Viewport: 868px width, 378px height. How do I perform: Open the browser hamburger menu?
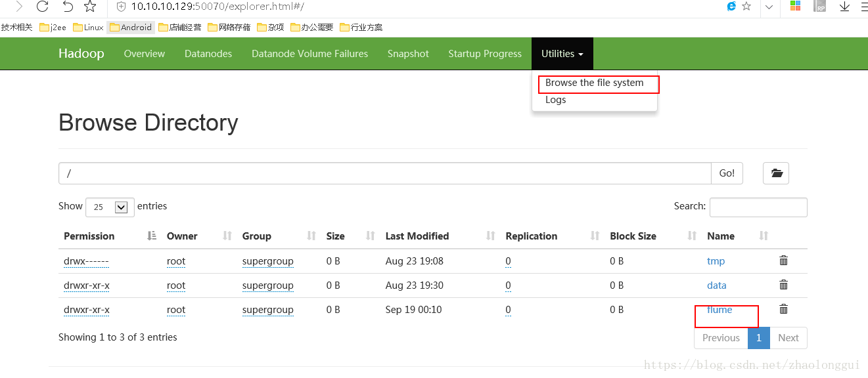864,7
